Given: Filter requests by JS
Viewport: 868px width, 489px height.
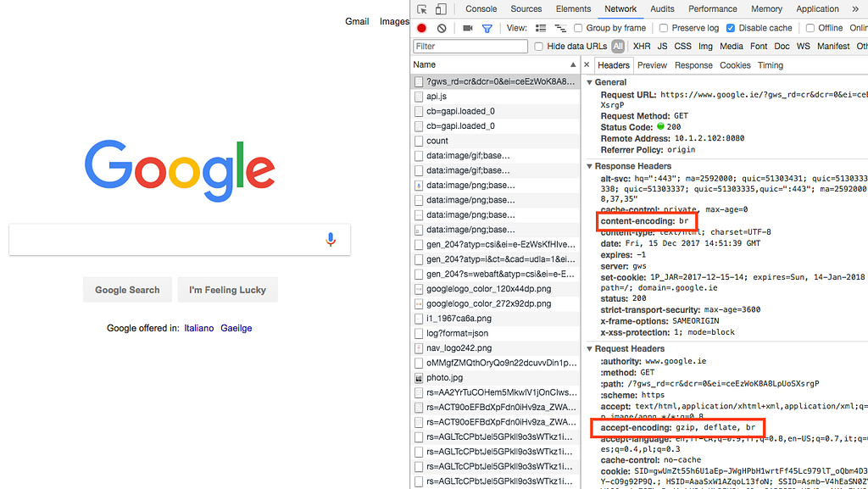Looking at the screenshot, I should coord(662,47).
